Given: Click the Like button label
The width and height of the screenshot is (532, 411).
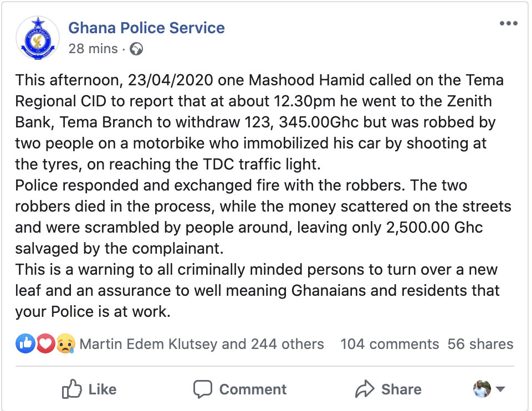Looking at the screenshot, I should 103,389.
